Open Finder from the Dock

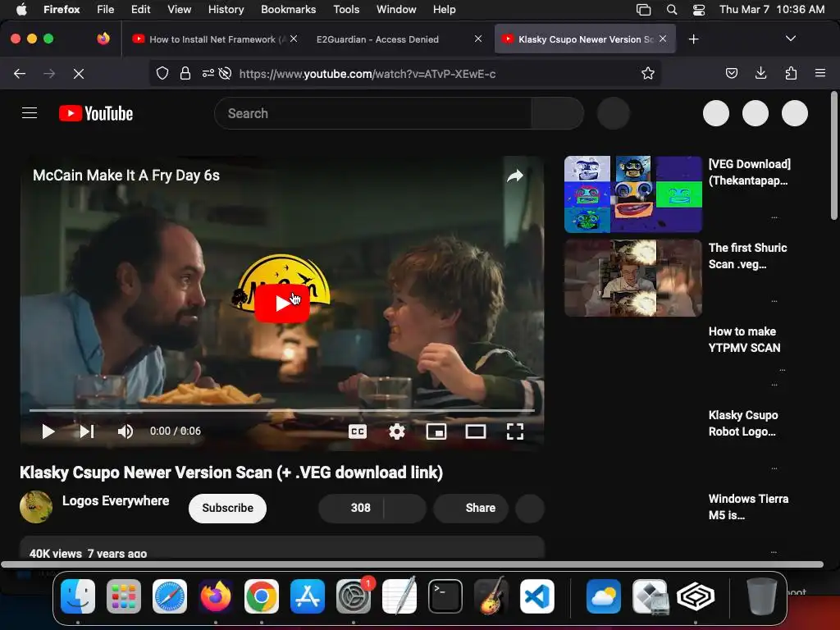pyautogui.click(x=78, y=596)
